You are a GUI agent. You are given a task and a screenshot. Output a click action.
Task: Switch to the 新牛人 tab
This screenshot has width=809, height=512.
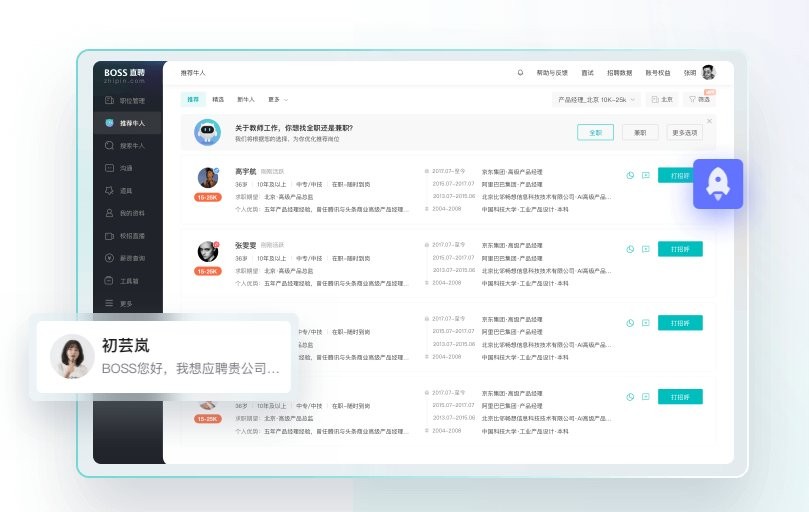click(246, 99)
